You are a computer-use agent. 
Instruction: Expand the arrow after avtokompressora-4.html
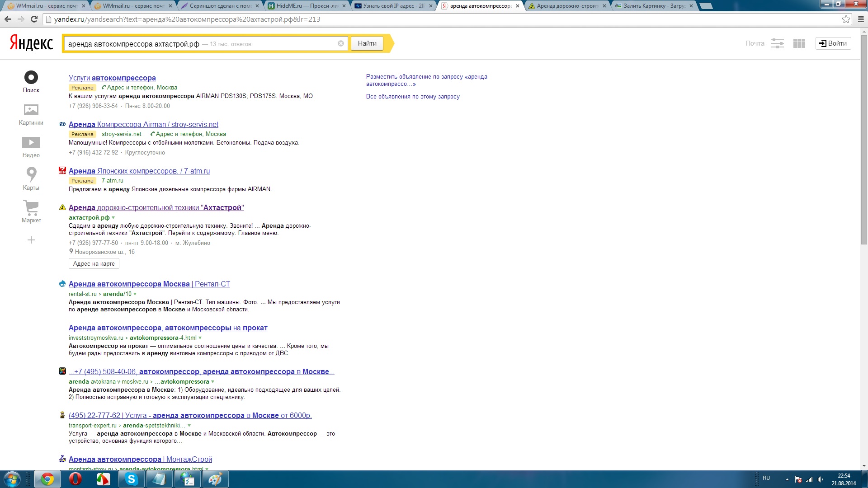[200, 338]
